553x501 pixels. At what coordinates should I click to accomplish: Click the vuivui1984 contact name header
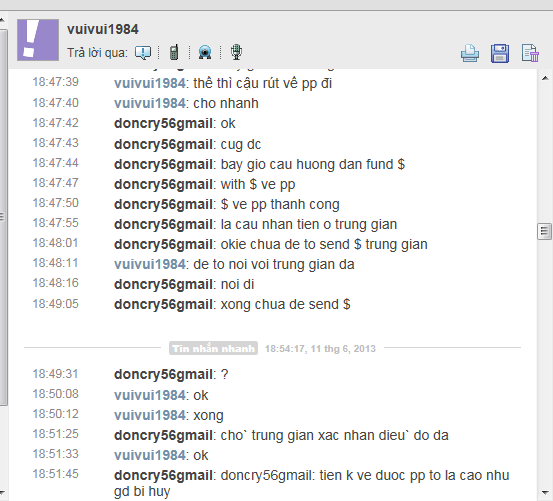(103, 30)
